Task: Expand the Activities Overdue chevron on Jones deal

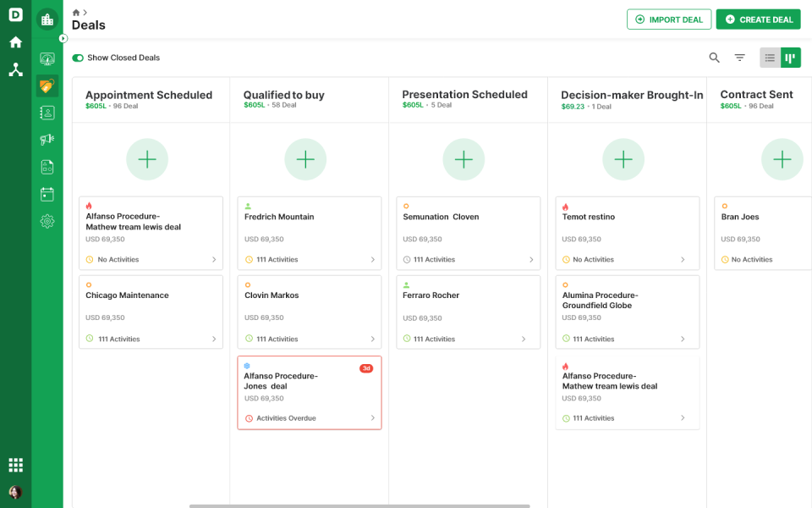Action: (x=372, y=417)
